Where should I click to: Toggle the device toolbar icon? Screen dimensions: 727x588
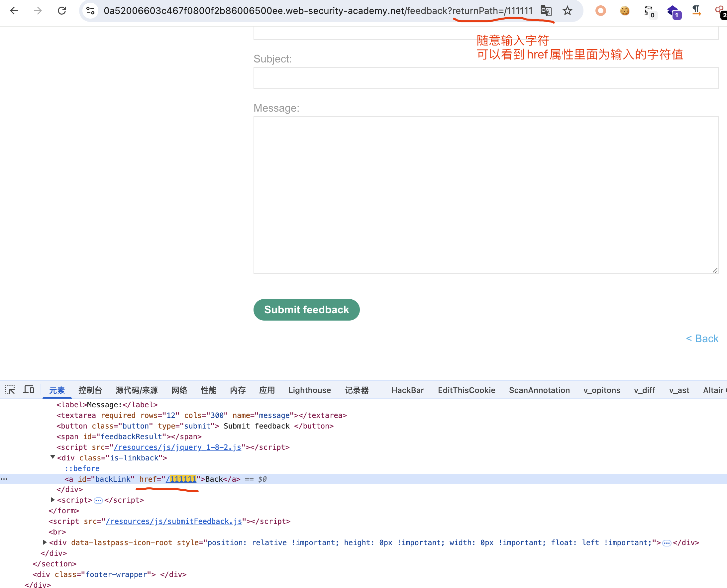29,390
